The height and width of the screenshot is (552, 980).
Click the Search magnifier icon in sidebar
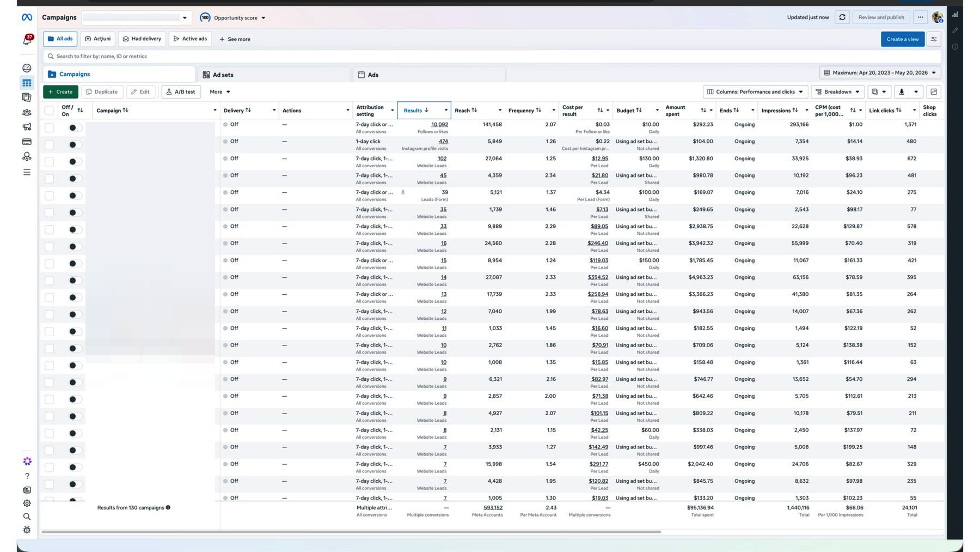click(x=27, y=517)
